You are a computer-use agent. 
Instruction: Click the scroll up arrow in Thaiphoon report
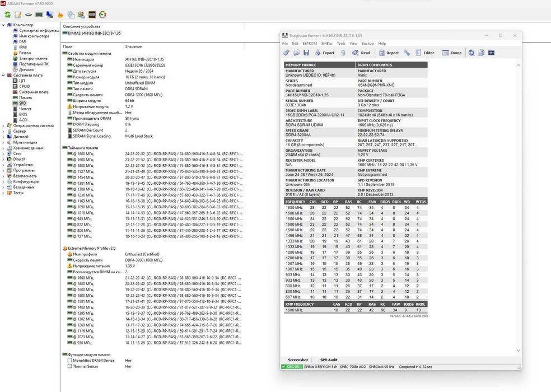pos(519,66)
